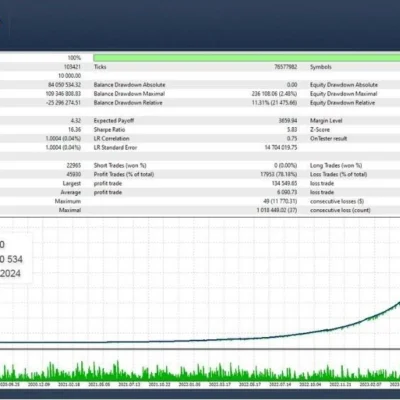Click the 'Average' row header
The image size is (400, 400).
[x=71, y=193]
